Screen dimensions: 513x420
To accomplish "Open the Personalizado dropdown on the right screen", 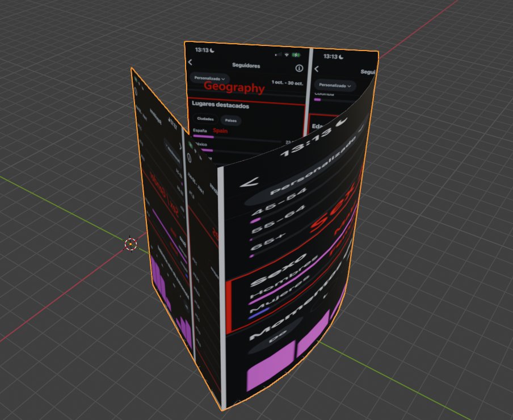I will pos(335,86).
